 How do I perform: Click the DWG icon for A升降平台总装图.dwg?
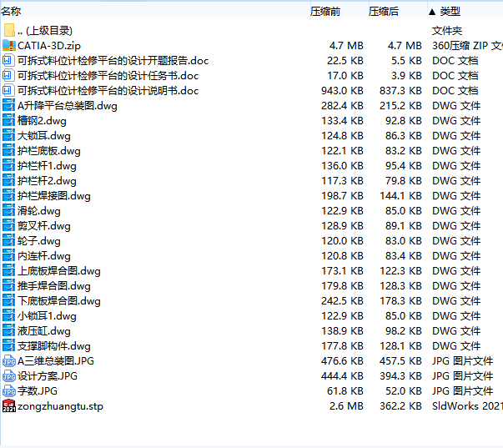[x=8, y=106]
